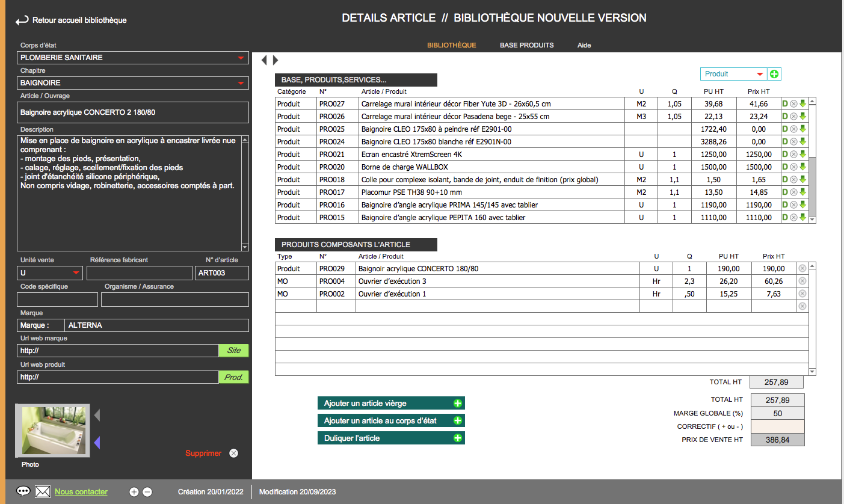This screenshot has width=844, height=504.
Task: Click components table scrollbar down arrow
Action: pos(813,372)
